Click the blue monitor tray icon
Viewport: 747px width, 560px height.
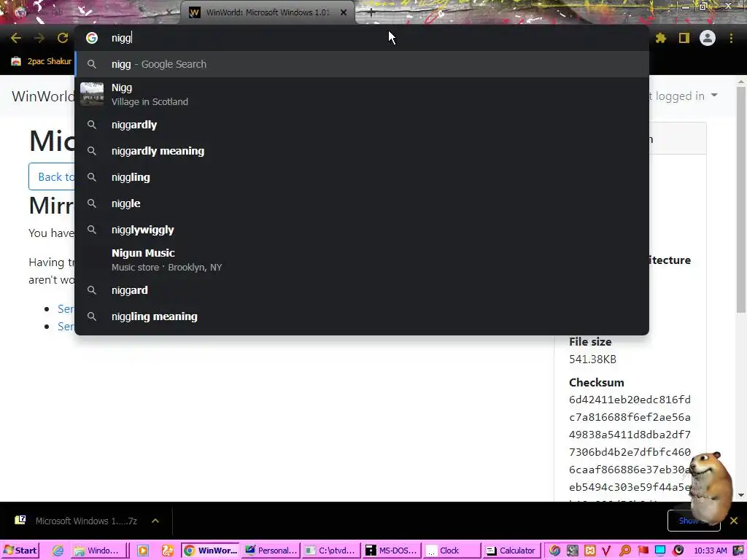coord(660,551)
